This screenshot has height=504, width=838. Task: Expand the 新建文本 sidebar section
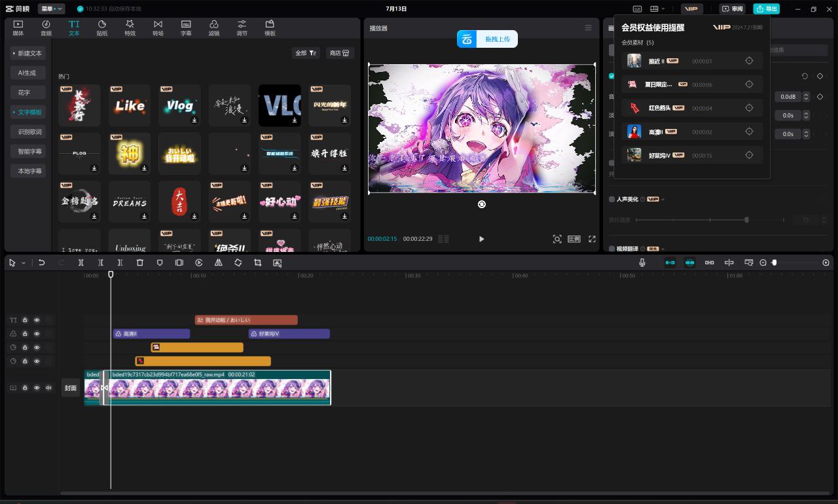click(x=27, y=53)
